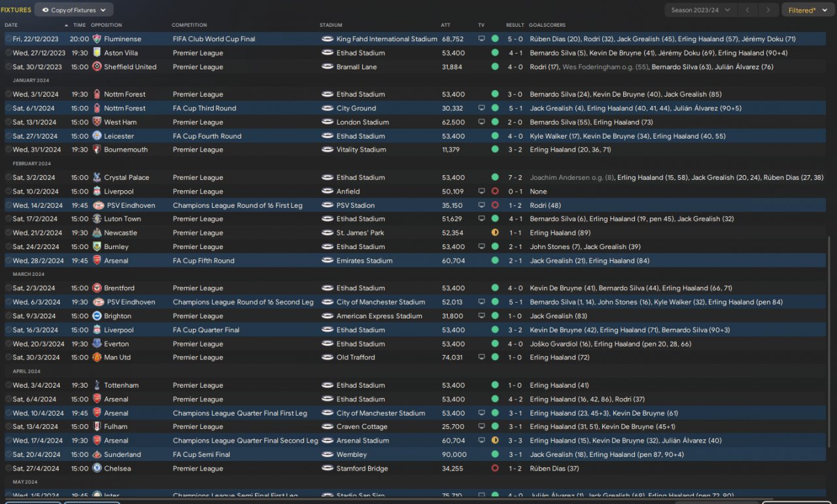The image size is (837, 504).
Task: Tick the selector circle for Brighton fixture
Action: pos(9,316)
